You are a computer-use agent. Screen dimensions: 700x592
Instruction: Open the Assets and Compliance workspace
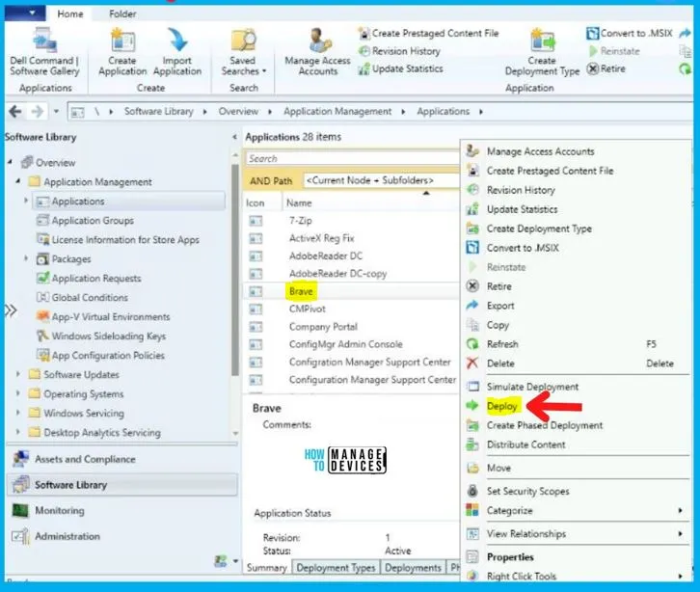85,460
